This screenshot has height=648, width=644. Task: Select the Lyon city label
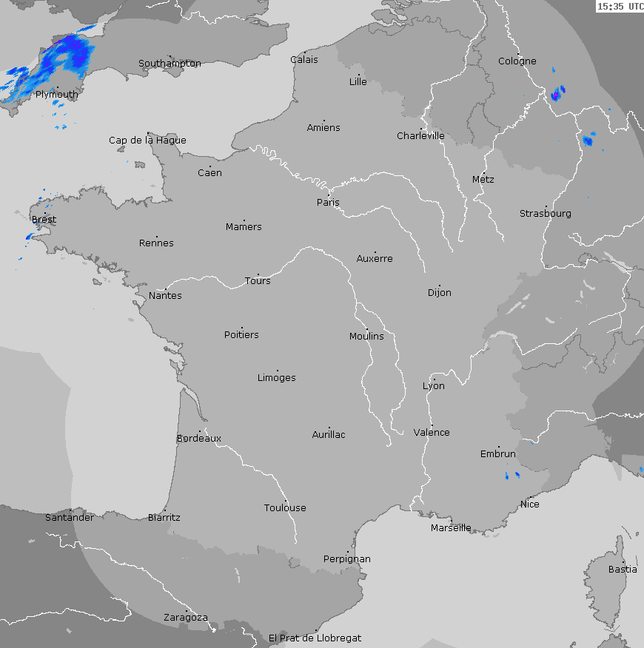[x=433, y=385]
